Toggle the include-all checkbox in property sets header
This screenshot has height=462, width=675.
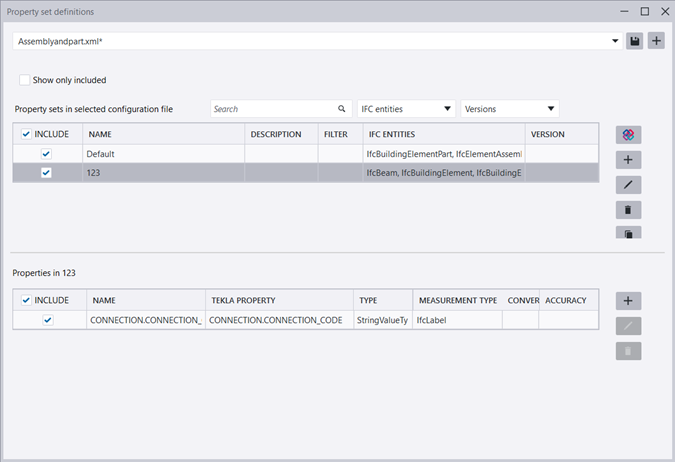pyautogui.click(x=26, y=134)
